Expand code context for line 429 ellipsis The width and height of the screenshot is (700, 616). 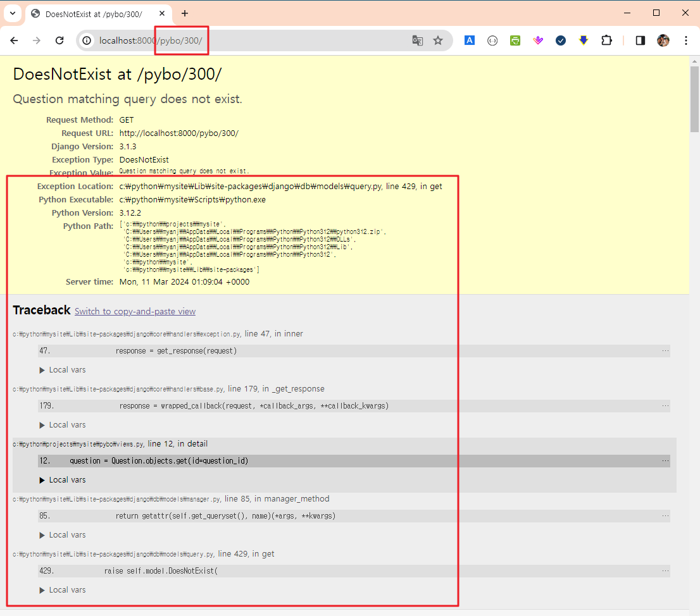[x=665, y=571]
